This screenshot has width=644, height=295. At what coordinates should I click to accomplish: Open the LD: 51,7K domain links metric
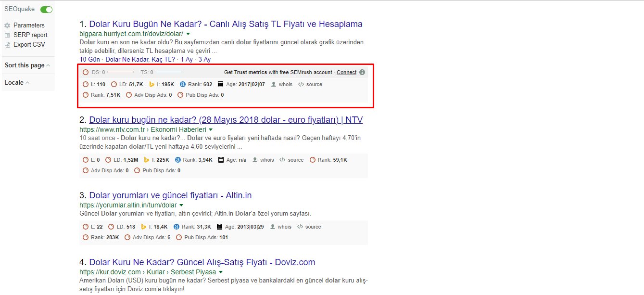127,84
